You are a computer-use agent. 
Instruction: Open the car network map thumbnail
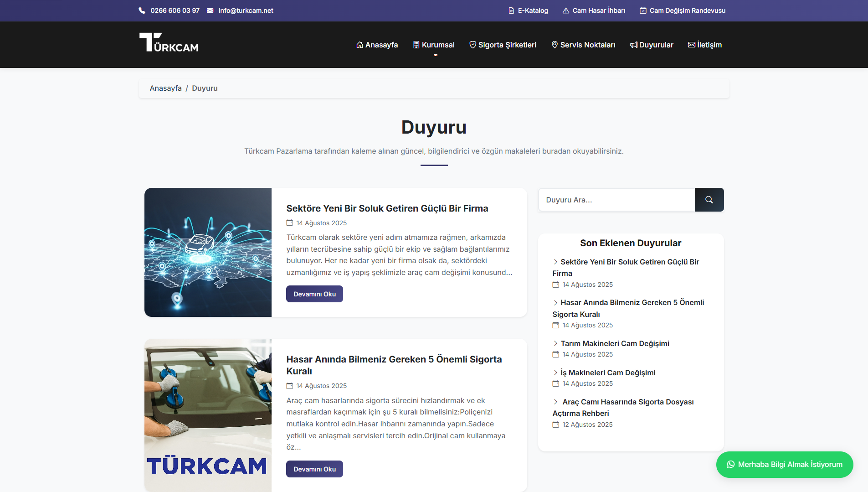[x=208, y=252]
